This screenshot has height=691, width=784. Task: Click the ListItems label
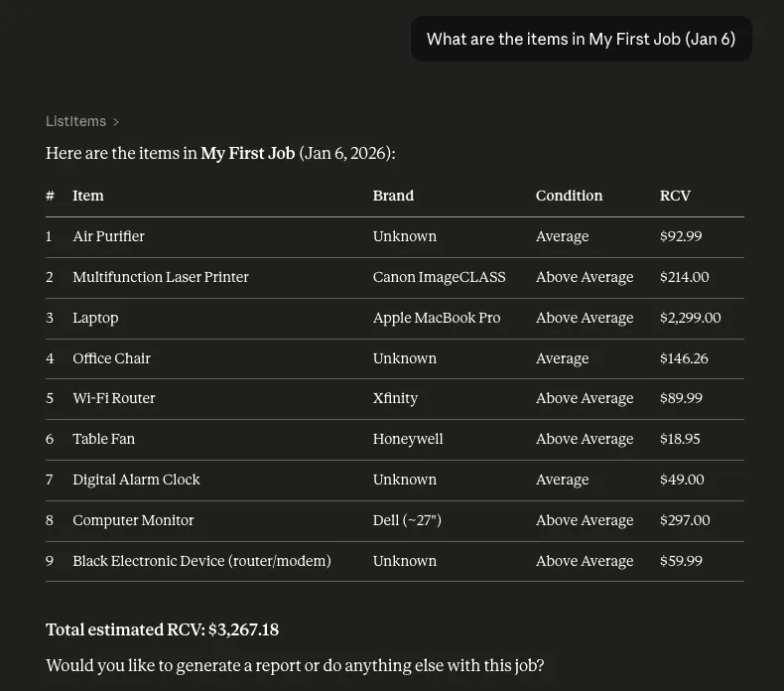[76, 121]
